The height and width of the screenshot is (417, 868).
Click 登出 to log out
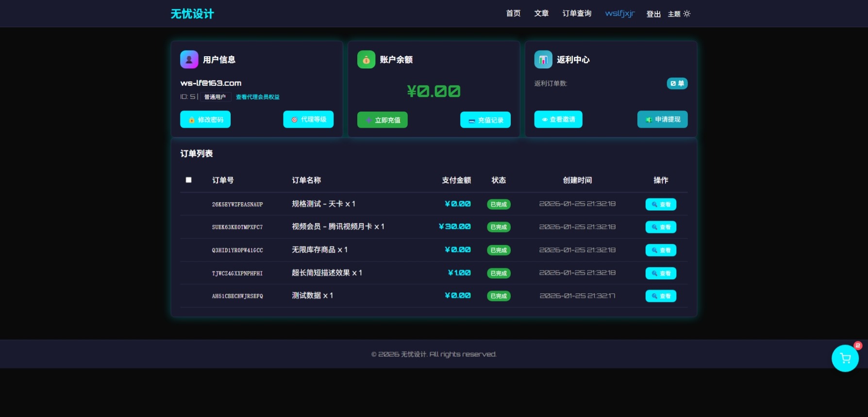653,14
